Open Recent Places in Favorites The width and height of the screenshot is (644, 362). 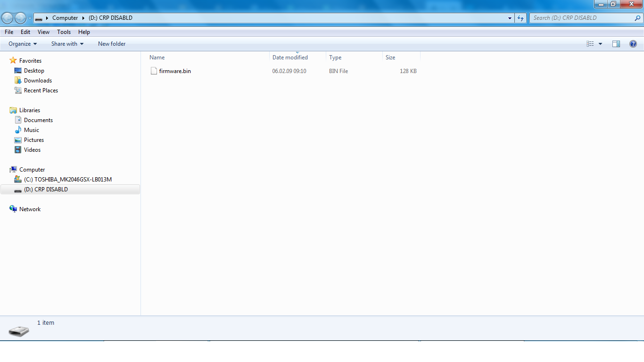[x=41, y=90]
